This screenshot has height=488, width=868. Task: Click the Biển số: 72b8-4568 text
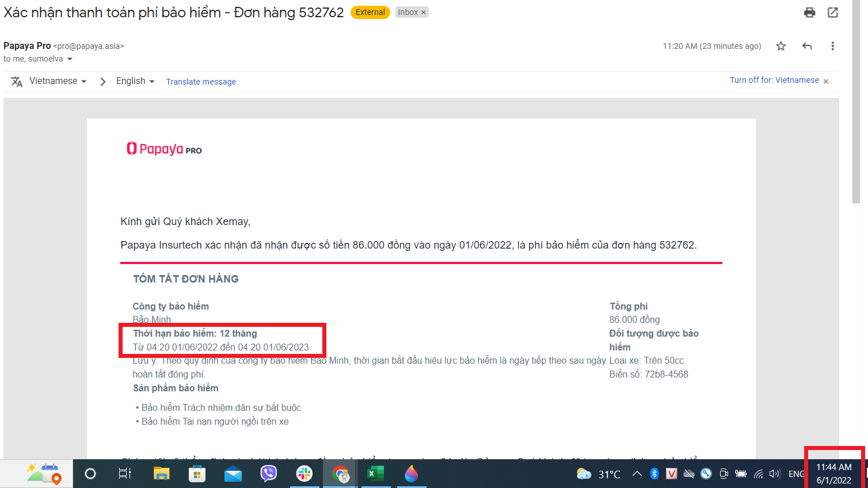point(649,374)
